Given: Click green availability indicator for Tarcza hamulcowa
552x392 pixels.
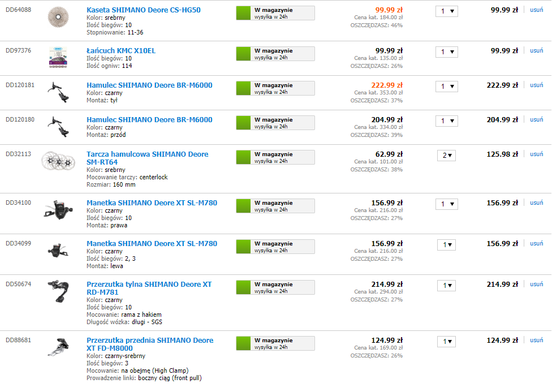Looking at the screenshot, I should click(x=243, y=157).
